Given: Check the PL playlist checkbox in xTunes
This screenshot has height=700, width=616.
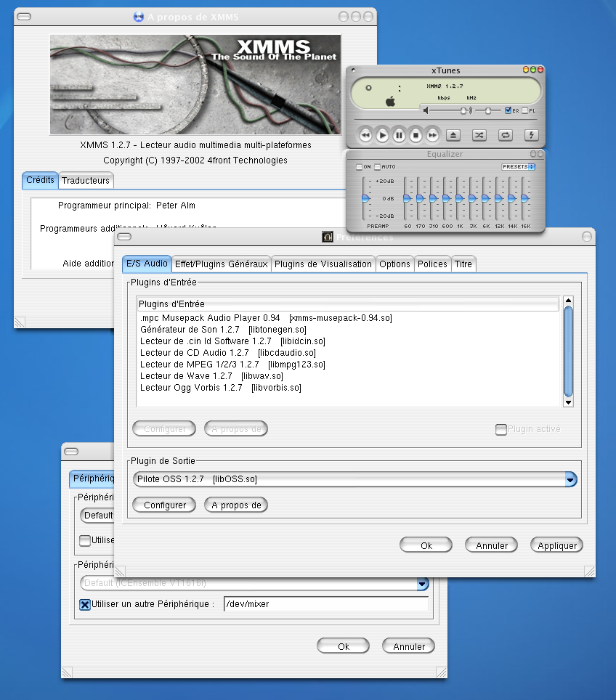Looking at the screenshot, I should click(525, 110).
